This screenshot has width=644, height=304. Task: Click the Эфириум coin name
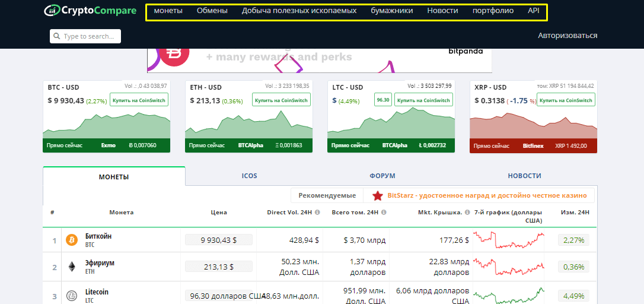[100, 263]
